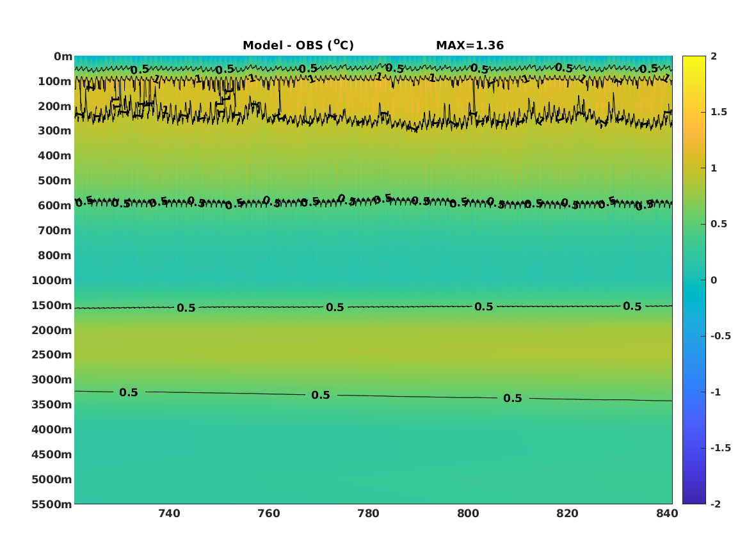Click the '800m' depth tick label
This screenshot has height=560, width=747.
click(55, 256)
